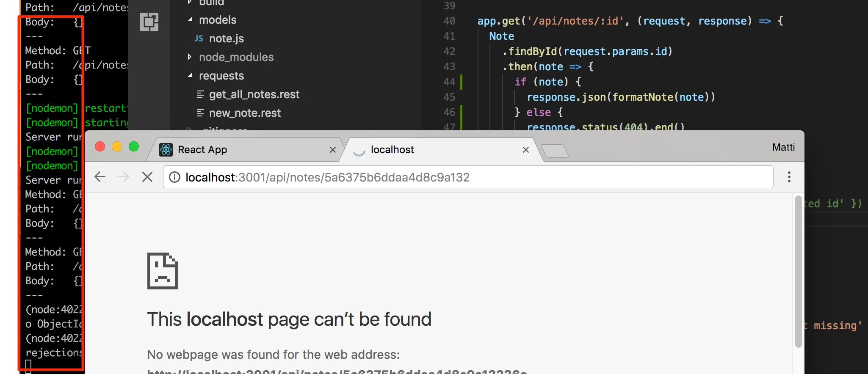Close the localhost tab
Screen dimensions: 868x374
pyautogui.click(x=526, y=150)
